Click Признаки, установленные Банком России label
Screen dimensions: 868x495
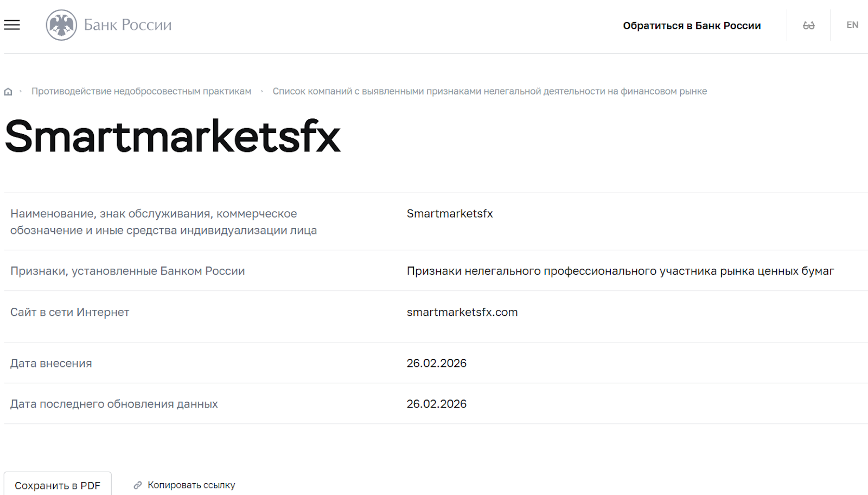[x=127, y=271]
